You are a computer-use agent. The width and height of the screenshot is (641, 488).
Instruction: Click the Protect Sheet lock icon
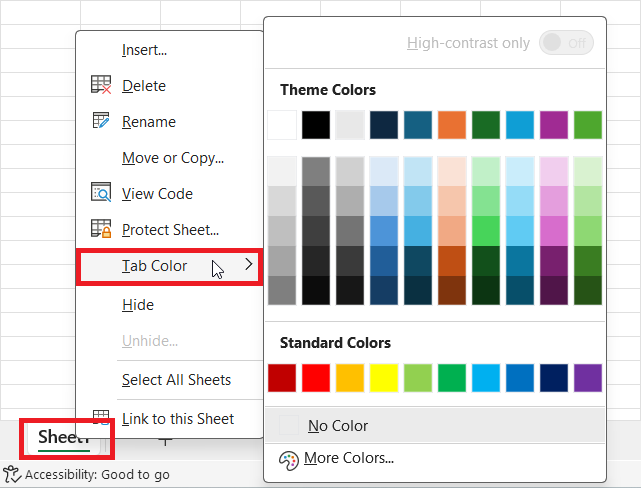pos(101,230)
